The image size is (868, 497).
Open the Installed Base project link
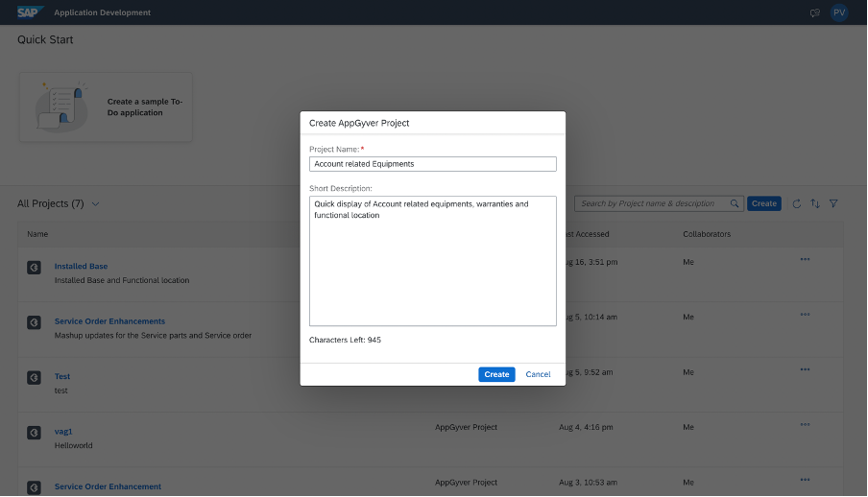(x=81, y=266)
